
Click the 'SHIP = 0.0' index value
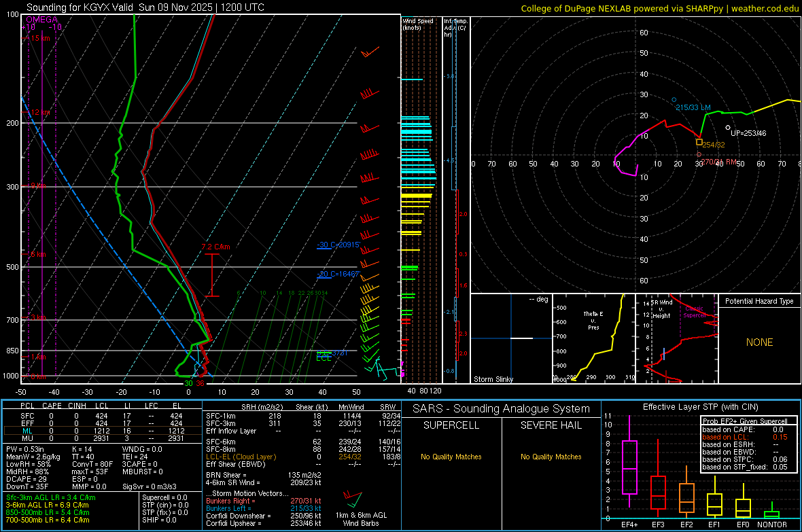[159, 520]
